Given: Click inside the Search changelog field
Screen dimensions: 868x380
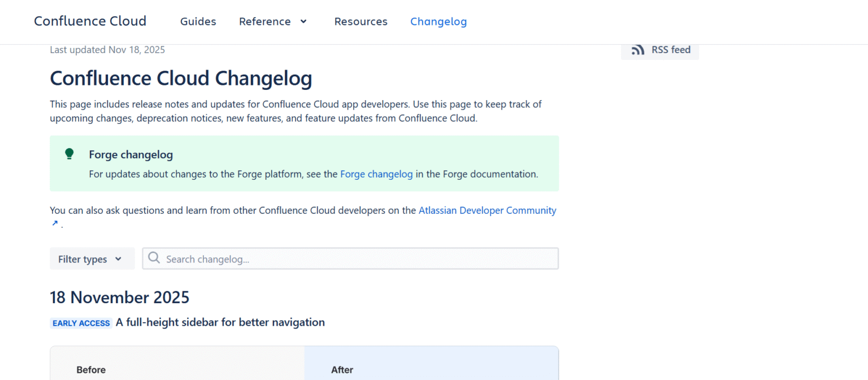Looking at the screenshot, I should click(x=350, y=258).
